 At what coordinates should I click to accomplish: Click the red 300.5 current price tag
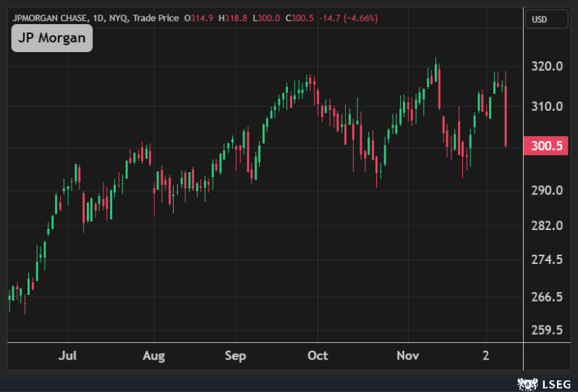pyautogui.click(x=547, y=145)
